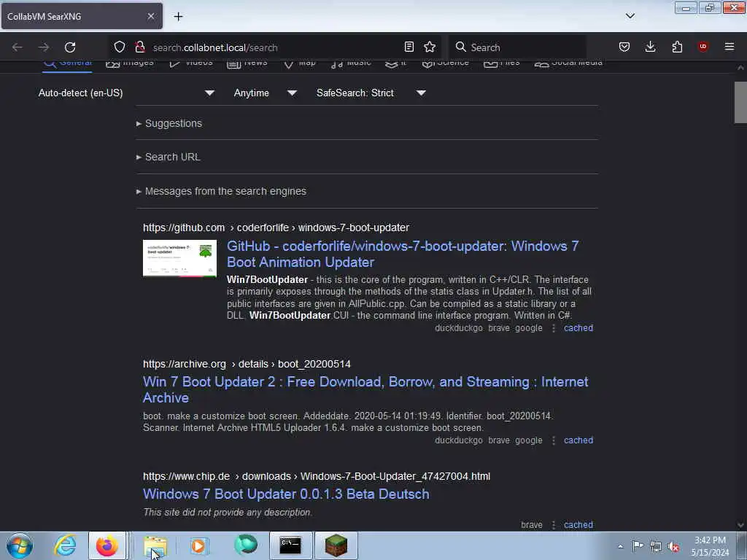Click the https://github.com result URL
747x560 pixels.
tap(276, 227)
